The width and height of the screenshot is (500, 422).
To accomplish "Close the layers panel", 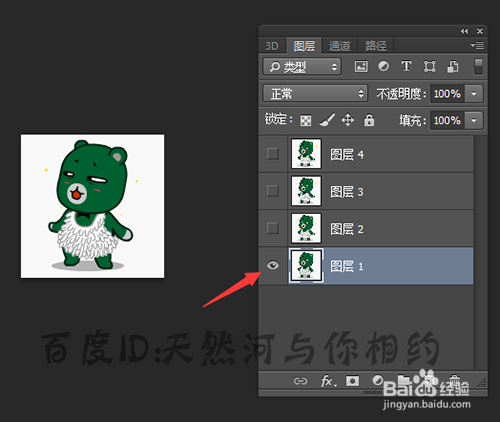I will click(480, 31).
